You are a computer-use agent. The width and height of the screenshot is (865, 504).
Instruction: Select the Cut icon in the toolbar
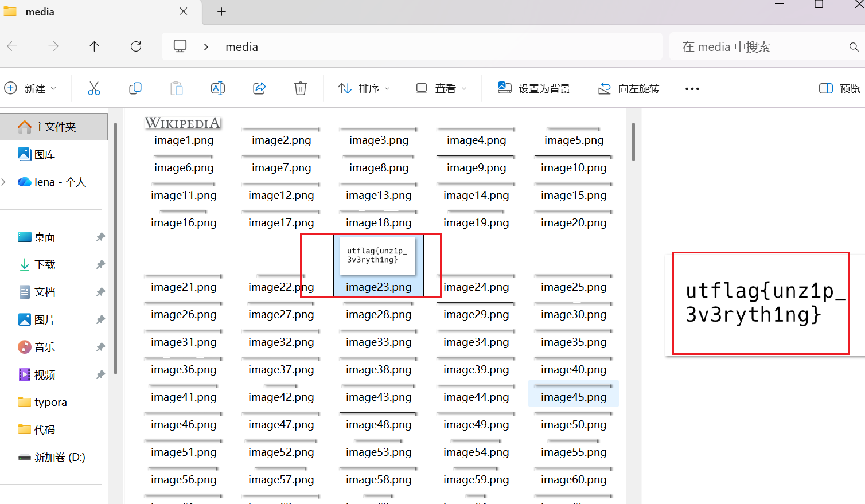(x=93, y=88)
